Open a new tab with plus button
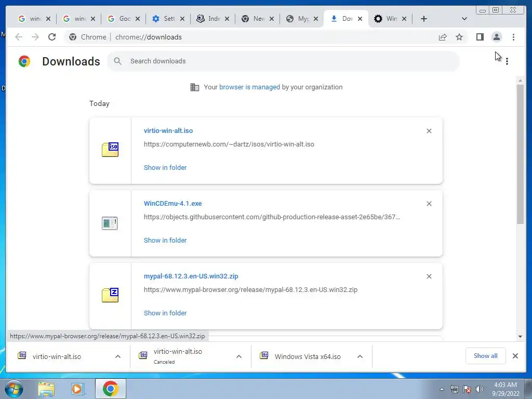This screenshot has width=532, height=399. (x=424, y=19)
